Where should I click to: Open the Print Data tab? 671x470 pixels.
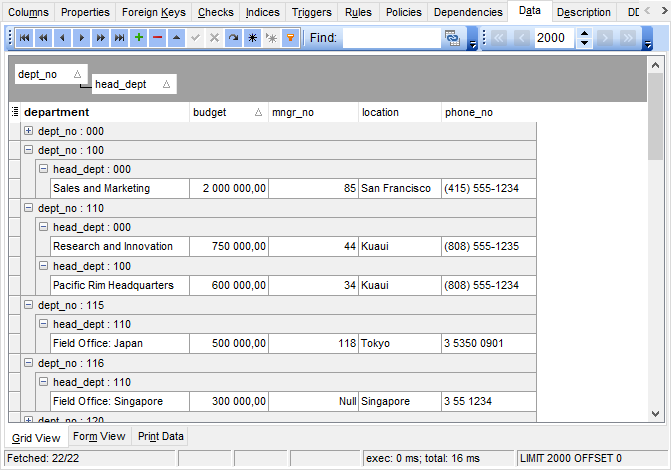pyautogui.click(x=161, y=437)
